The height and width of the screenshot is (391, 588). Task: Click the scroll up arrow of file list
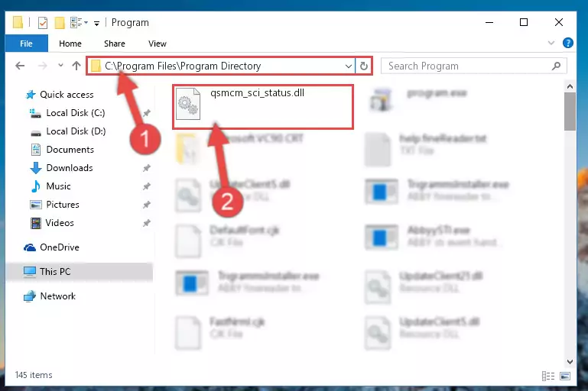pyautogui.click(x=570, y=86)
